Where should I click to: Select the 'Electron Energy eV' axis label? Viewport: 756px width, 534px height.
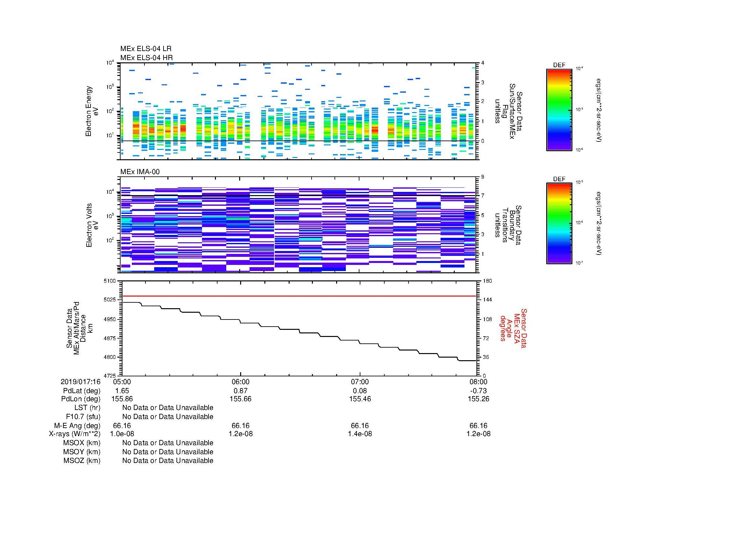(92, 111)
